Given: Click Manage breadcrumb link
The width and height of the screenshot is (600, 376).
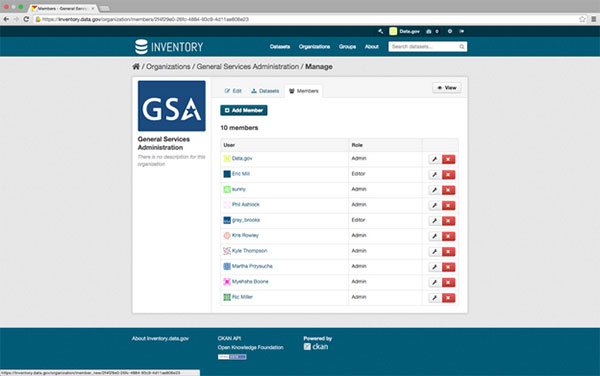Looking at the screenshot, I should 319,67.
